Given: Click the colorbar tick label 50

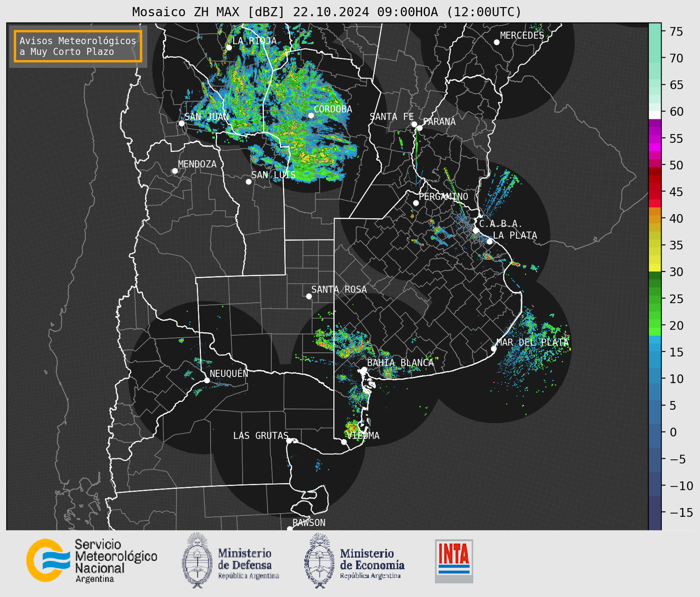Looking at the screenshot, I should [x=676, y=165].
